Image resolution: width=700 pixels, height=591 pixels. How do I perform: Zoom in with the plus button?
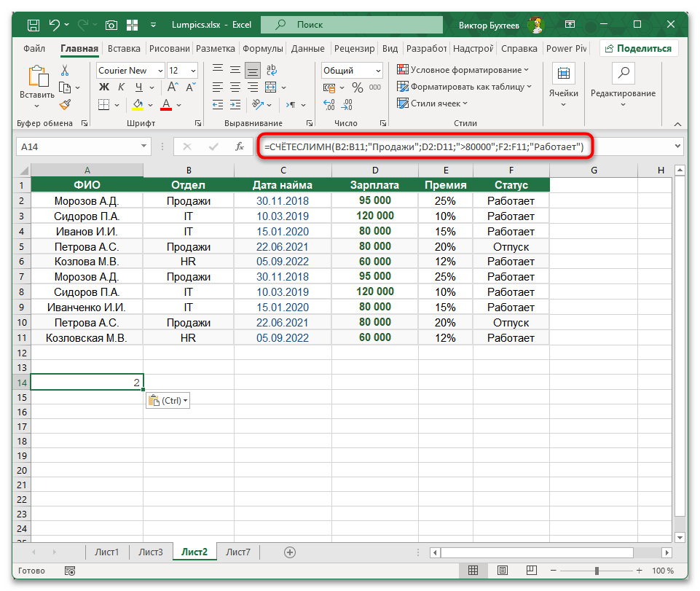pos(640,571)
